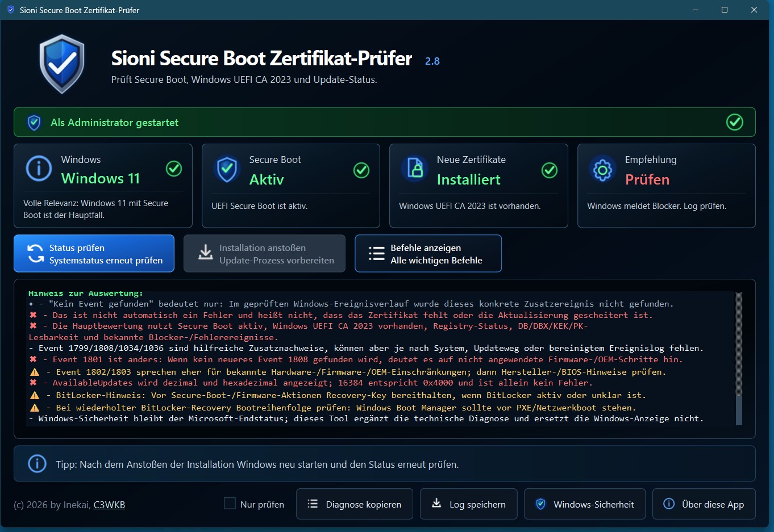774x532 pixels.
Task: Click the Installation anstoßen button
Action: tap(265, 254)
